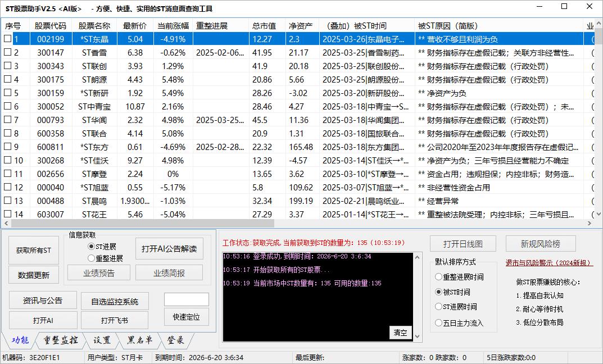Select stock code 300343 cell
Viewport: 603px width, 364px height.
[51, 66]
